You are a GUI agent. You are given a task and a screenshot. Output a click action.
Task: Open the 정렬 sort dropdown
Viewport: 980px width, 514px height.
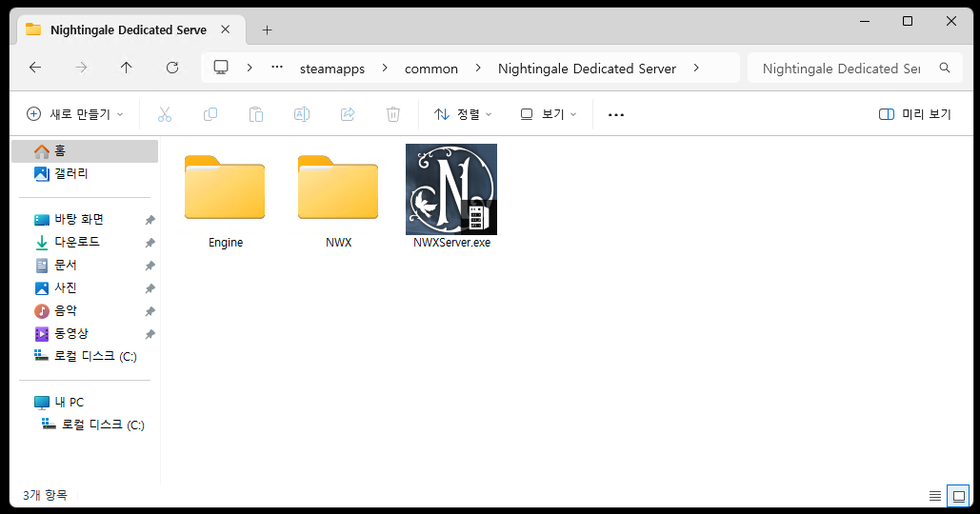463,114
